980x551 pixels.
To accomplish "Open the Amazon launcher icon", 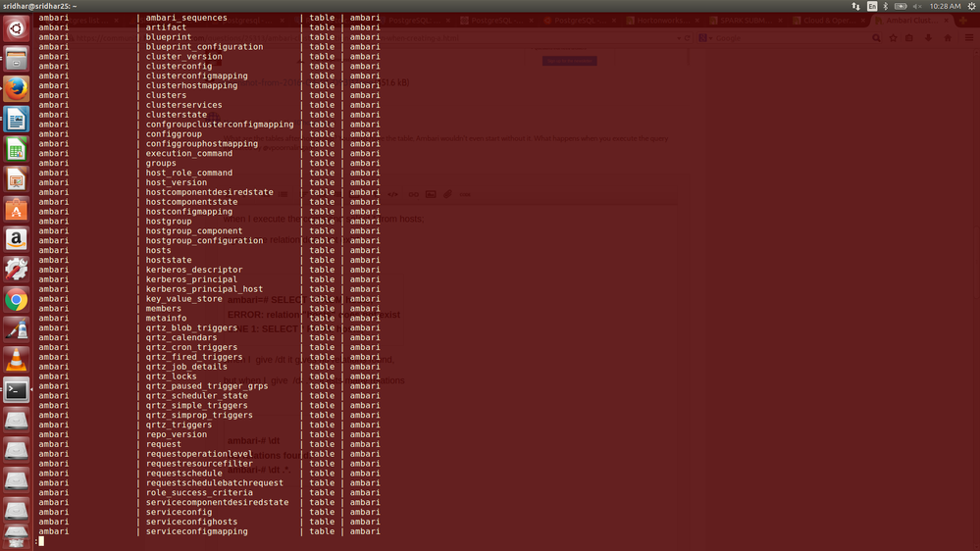I will tap(17, 239).
